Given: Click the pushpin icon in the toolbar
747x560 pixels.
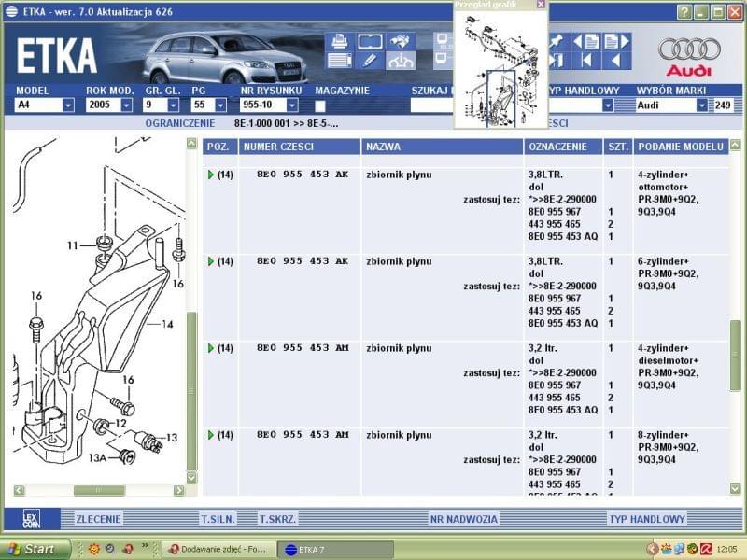Looking at the screenshot, I should pos(557,41).
